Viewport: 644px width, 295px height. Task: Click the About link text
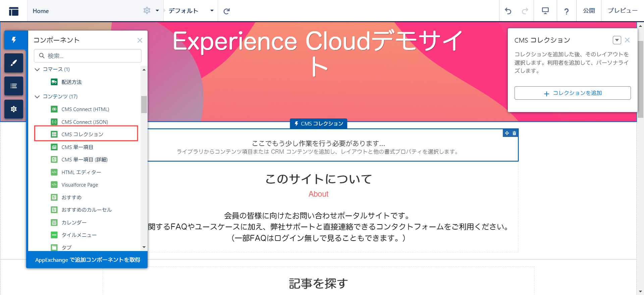[x=318, y=194]
